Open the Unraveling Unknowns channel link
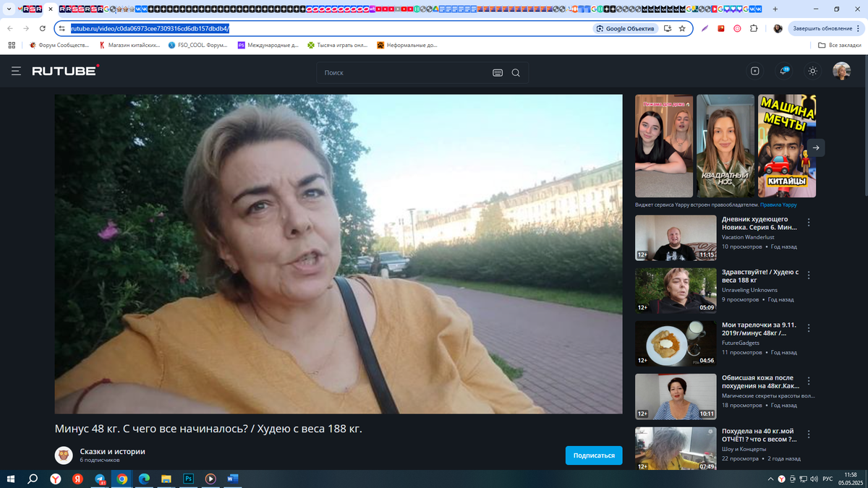Viewport: 868px width, 488px height. click(x=749, y=290)
